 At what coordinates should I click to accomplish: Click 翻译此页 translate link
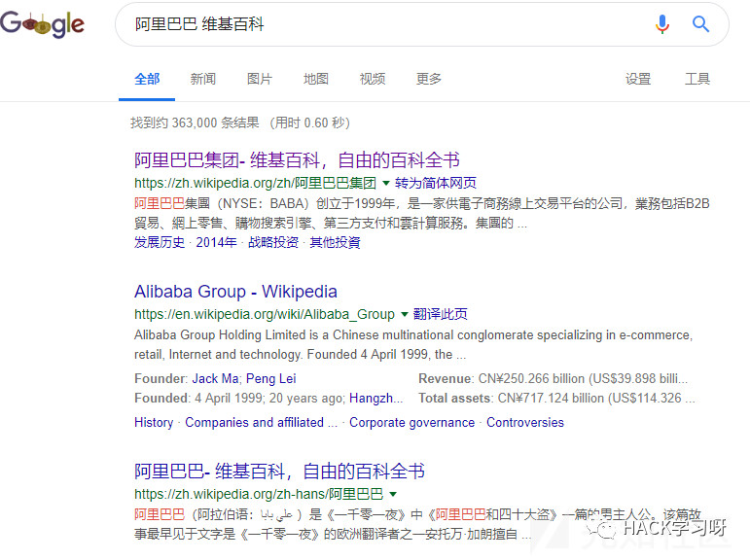pos(440,314)
